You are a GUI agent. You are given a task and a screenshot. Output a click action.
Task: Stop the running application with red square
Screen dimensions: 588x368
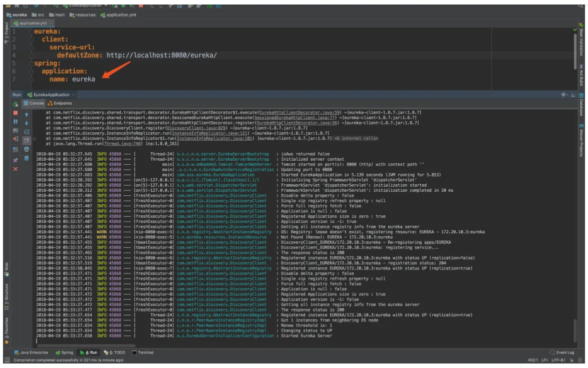[16, 113]
